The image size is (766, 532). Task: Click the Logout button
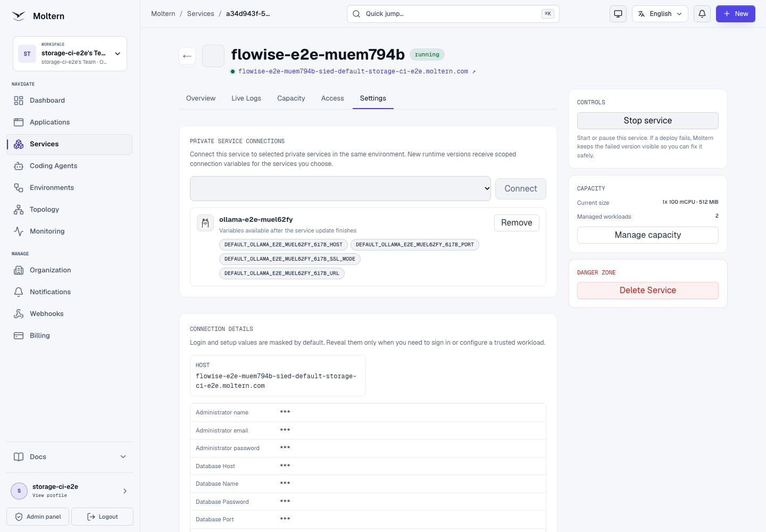pyautogui.click(x=102, y=517)
